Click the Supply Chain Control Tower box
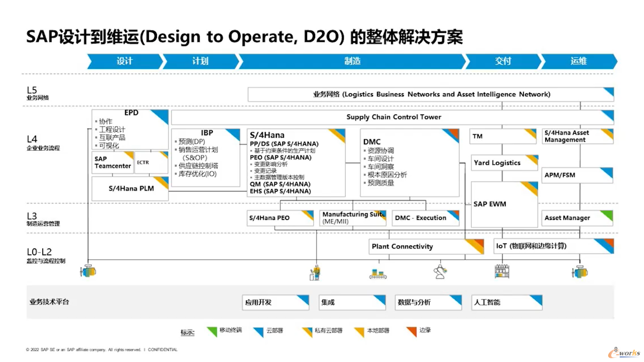Viewport: 644px width, 362px height. (393, 117)
